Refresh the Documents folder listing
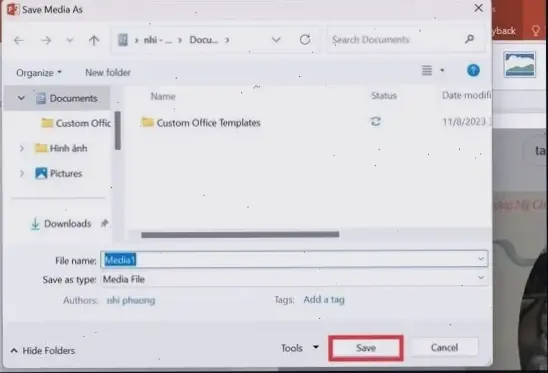Viewport: 548px width, 373px height. (305, 40)
